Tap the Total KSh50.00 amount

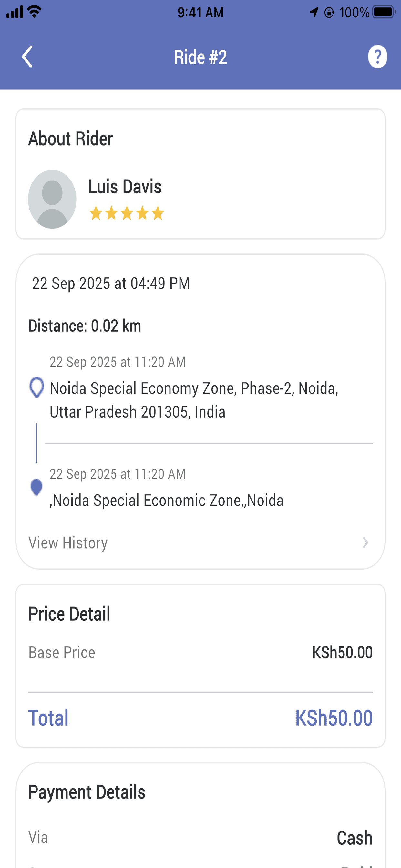click(x=334, y=718)
